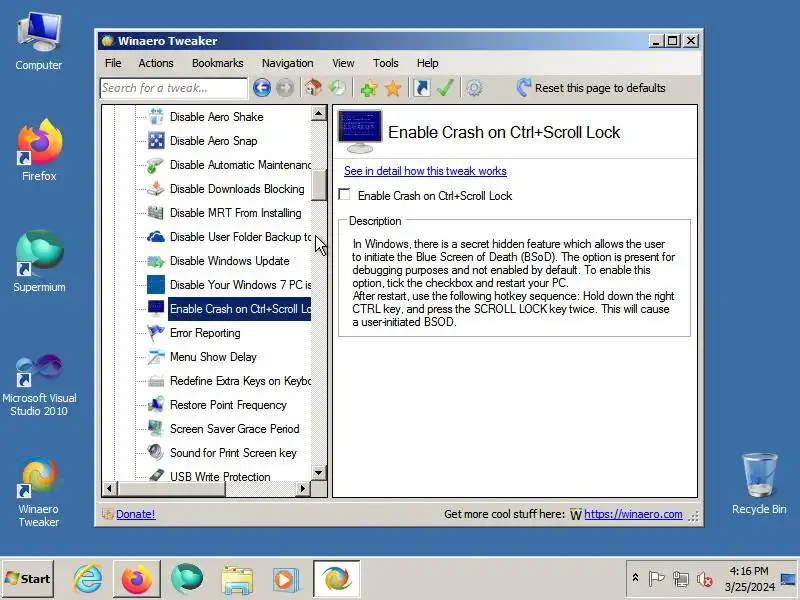
Task: Open the https://winaero.com link
Action: click(x=633, y=514)
